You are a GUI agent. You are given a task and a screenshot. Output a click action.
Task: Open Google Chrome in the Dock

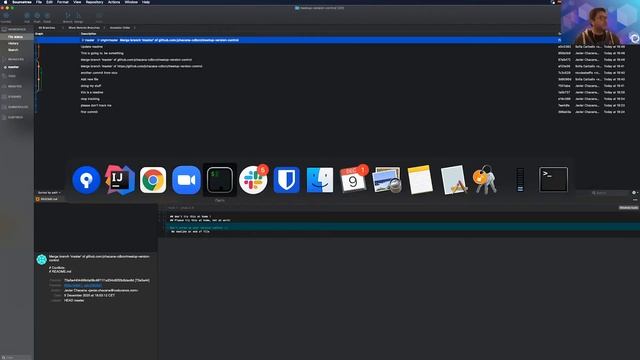[153, 180]
